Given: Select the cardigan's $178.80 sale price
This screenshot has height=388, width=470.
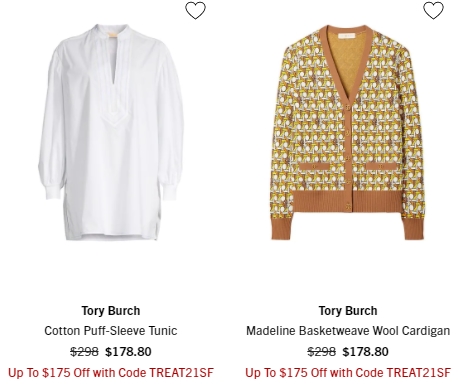Looking at the screenshot, I should point(366,352).
